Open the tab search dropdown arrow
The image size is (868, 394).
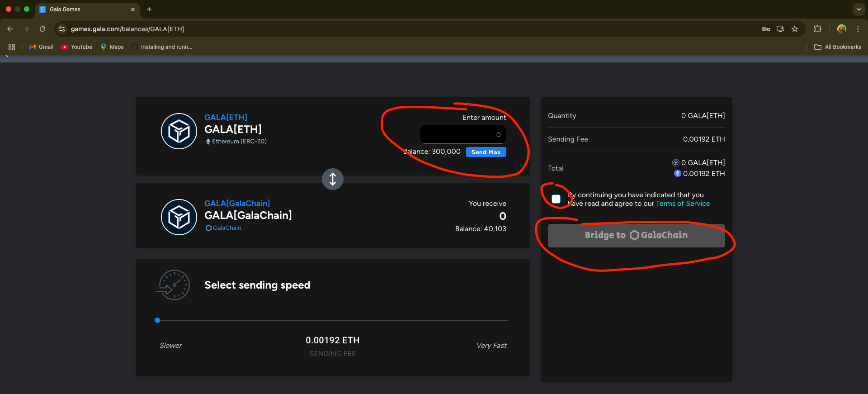pos(859,9)
